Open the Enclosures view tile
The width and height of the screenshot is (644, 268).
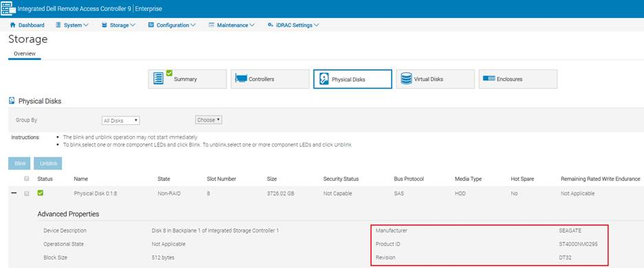coord(518,79)
